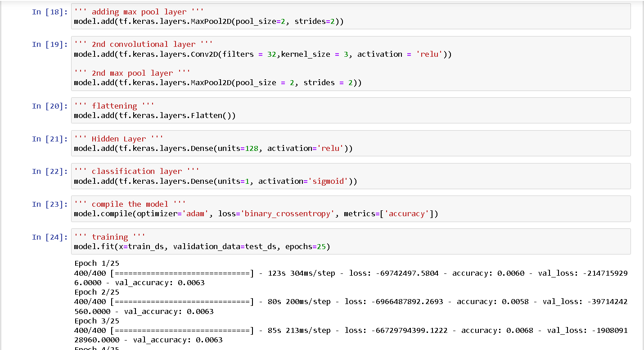Click the 'In [20]:' prompt label
This screenshot has width=644, height=350.
(x=50, y=106)
